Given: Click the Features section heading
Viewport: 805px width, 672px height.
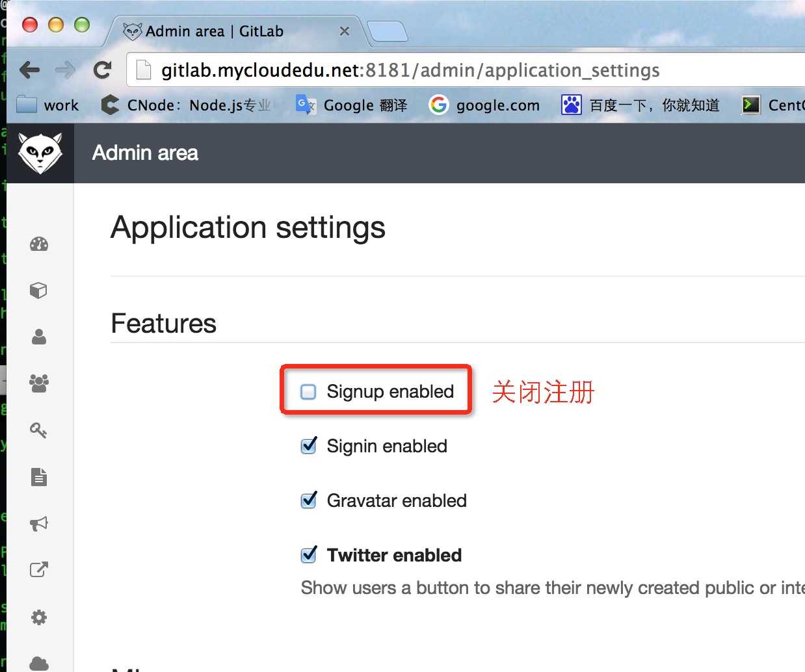Looking at the screenshot, I should pos(163,323).
